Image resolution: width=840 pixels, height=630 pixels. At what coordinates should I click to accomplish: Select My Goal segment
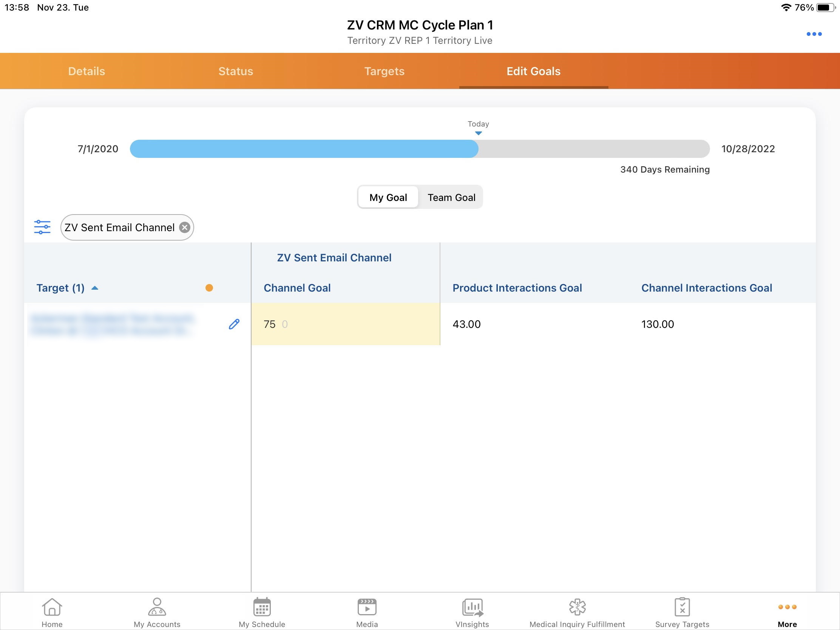pos(388,198)
